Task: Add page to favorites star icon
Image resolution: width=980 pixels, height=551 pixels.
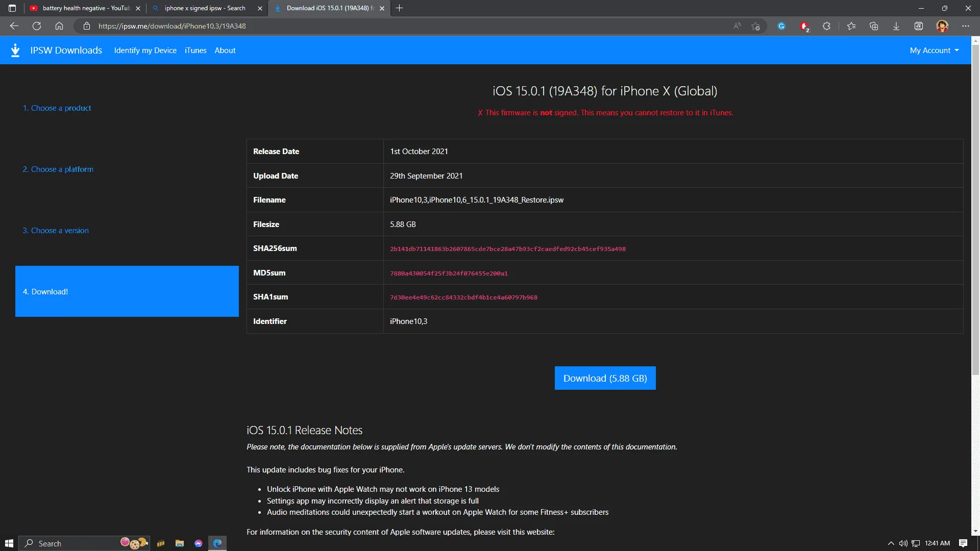Action: [756, 26]
